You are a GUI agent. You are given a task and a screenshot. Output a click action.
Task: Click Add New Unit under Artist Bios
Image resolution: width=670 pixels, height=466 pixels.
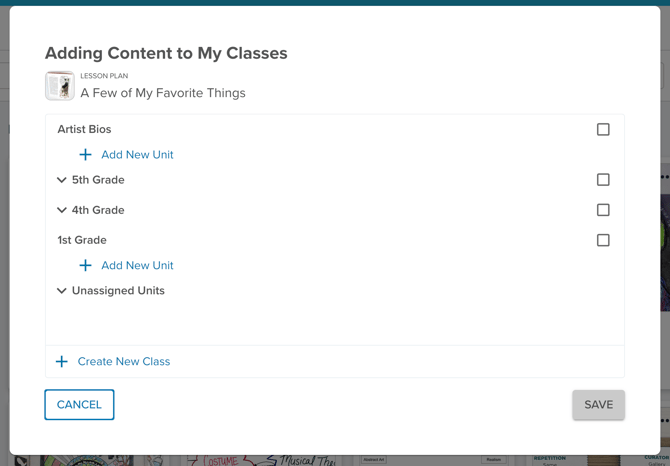tap(137, 155)
